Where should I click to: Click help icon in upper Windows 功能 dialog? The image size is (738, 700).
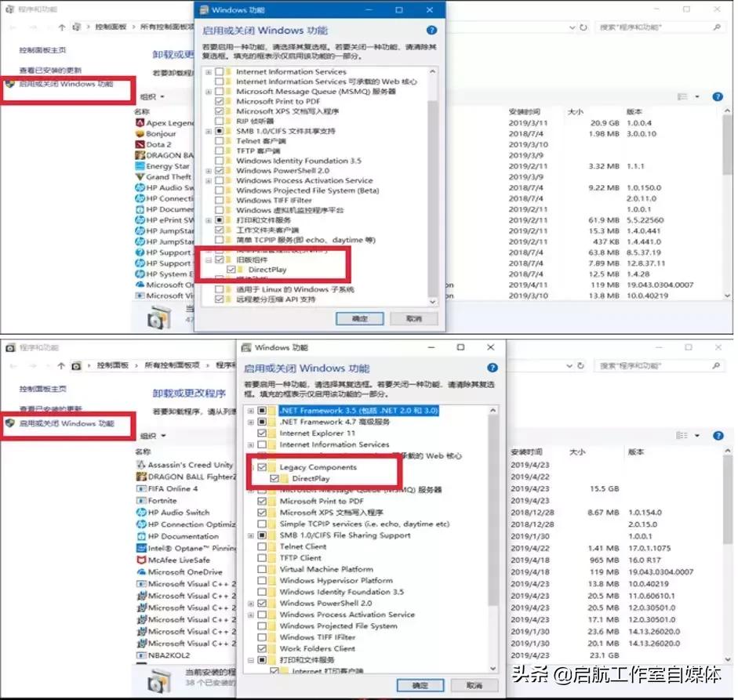[431, 31]
